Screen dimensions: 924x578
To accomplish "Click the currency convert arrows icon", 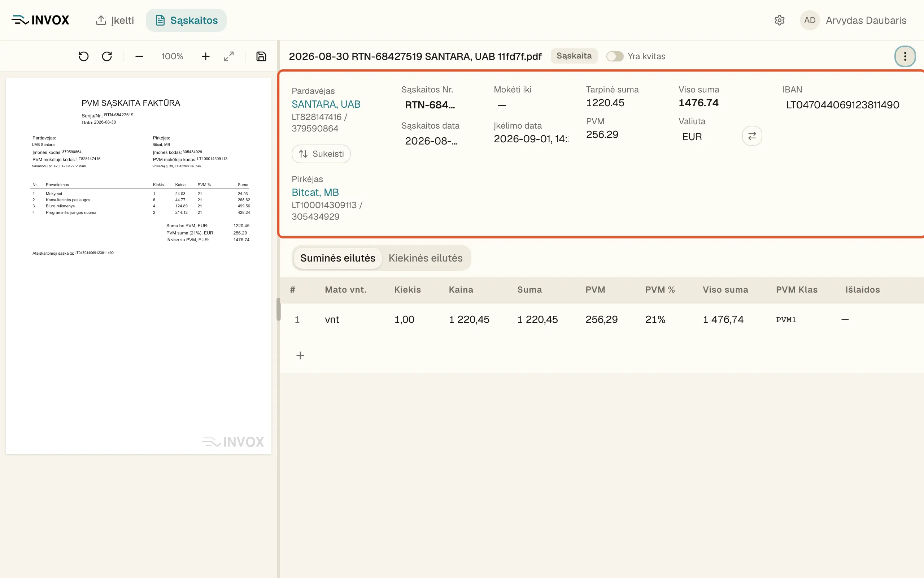I will coord(752,136).
